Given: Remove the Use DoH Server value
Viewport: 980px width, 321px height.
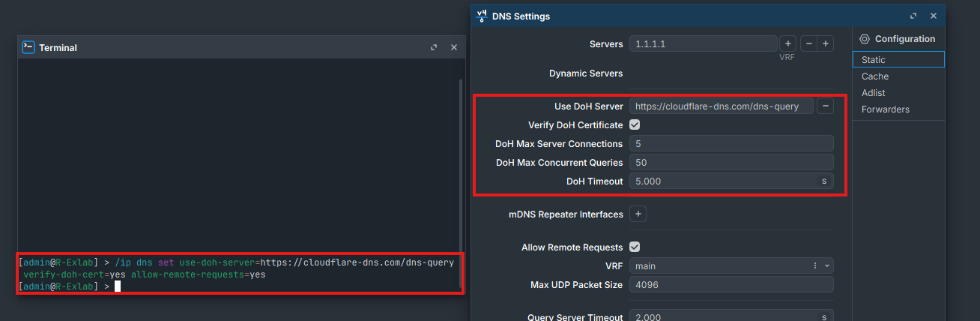Looking at the screenshot, I should coord(825,106).
